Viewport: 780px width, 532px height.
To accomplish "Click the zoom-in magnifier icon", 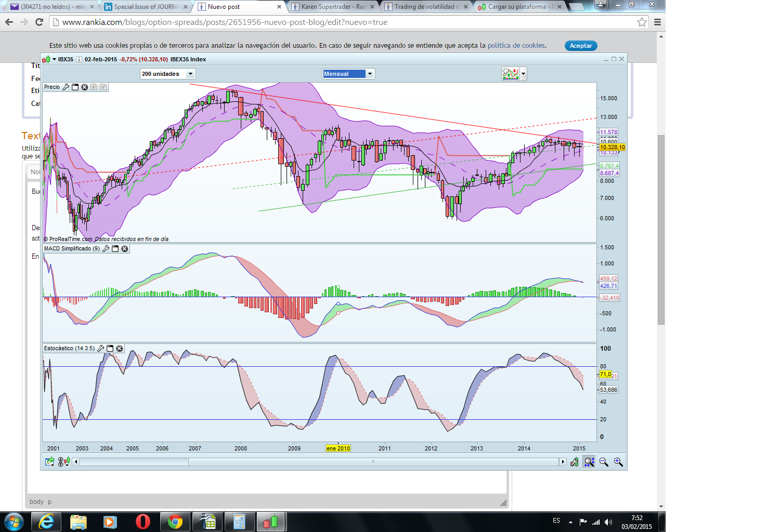I will (x=618, y=462).
